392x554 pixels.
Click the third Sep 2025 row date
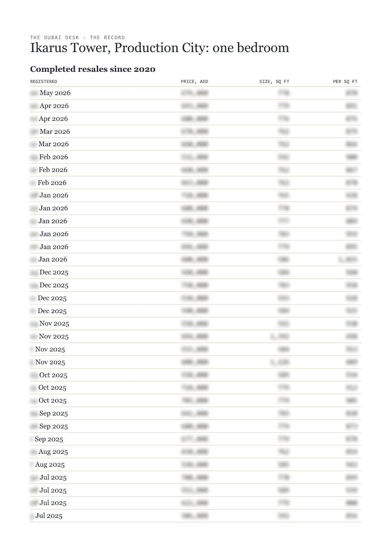46,439
